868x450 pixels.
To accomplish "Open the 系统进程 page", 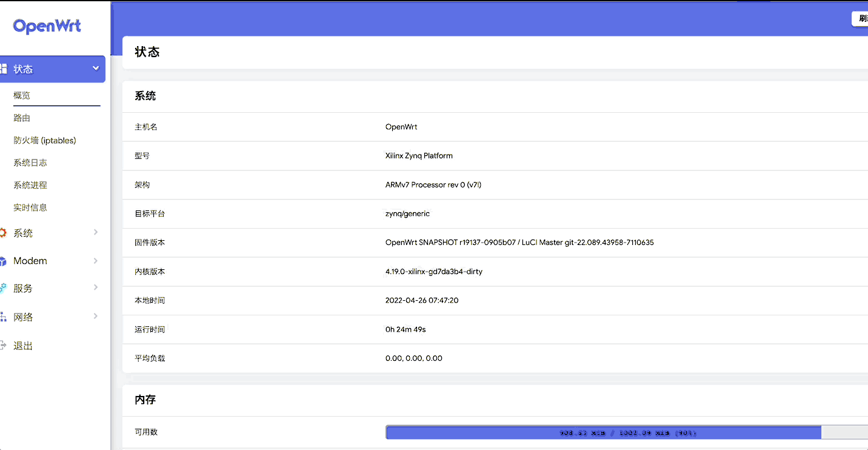I will coord(30,185).
